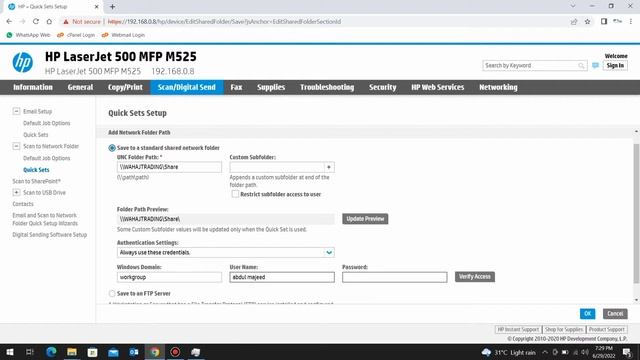Click the HP logo icon
The image size is (640, 360).
[x=22, y=62]
